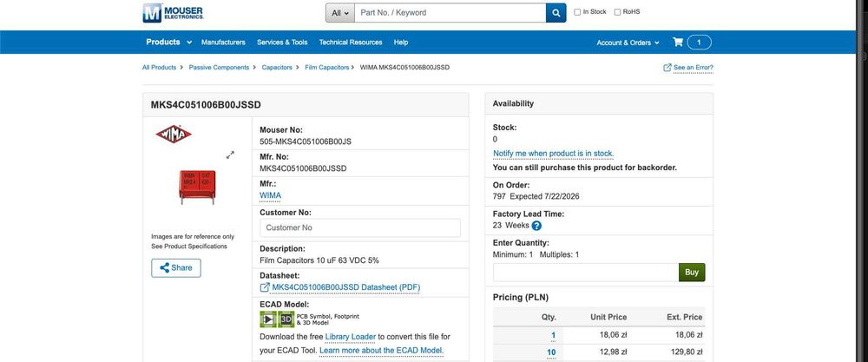Open the Help menu item
The width and height of the screenshot is (868, 362).
401,42
